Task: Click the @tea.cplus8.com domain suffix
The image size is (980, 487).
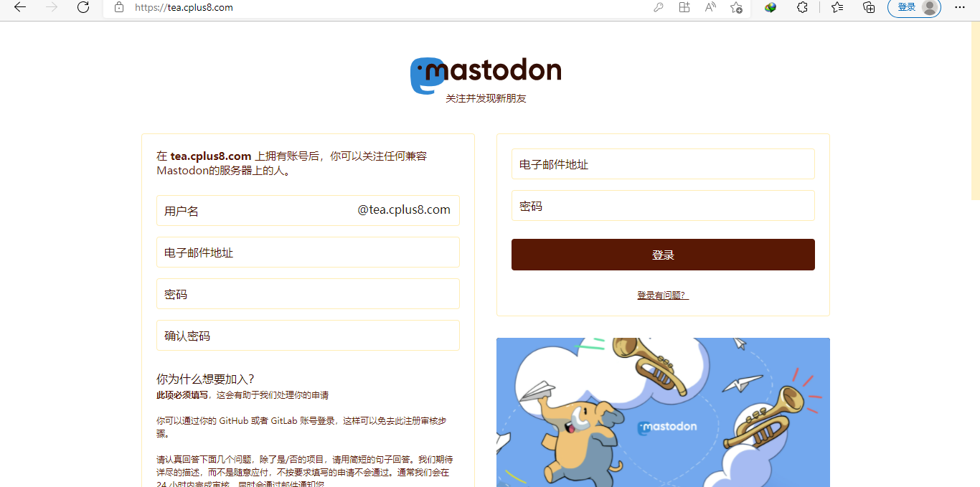Action: pos(404,210)
